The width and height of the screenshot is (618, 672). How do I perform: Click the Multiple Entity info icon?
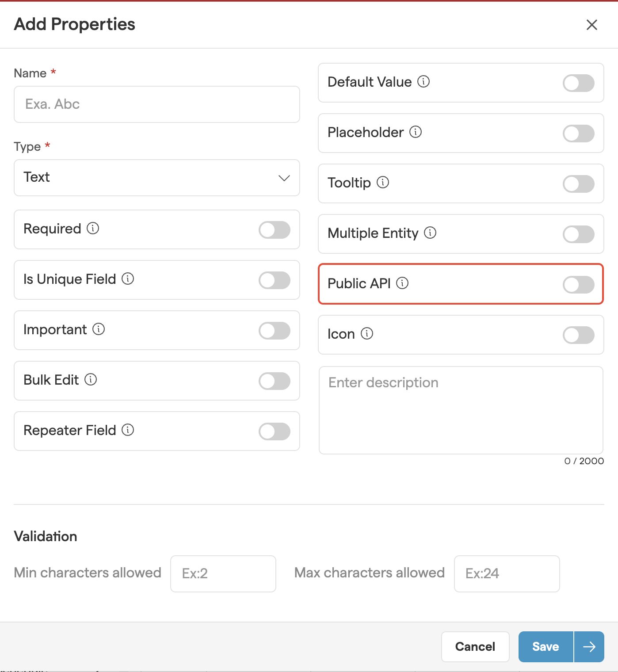click(x=430, y=233)
